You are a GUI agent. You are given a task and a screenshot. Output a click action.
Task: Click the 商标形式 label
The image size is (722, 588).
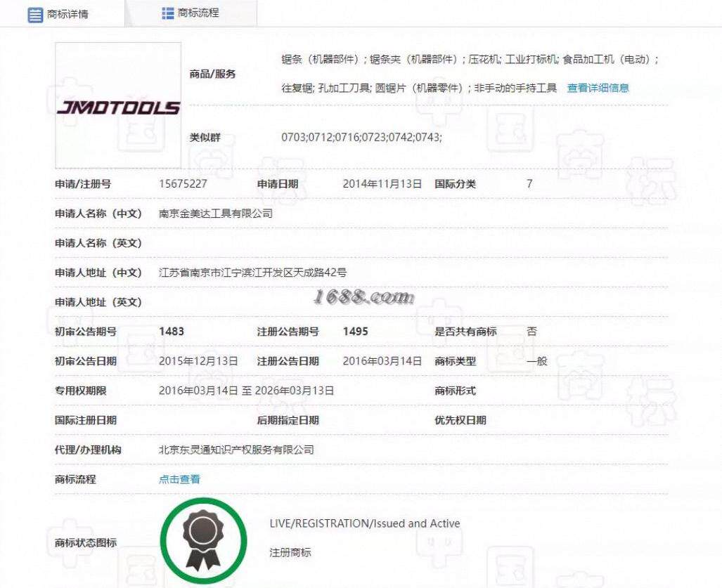click(455, 391)
